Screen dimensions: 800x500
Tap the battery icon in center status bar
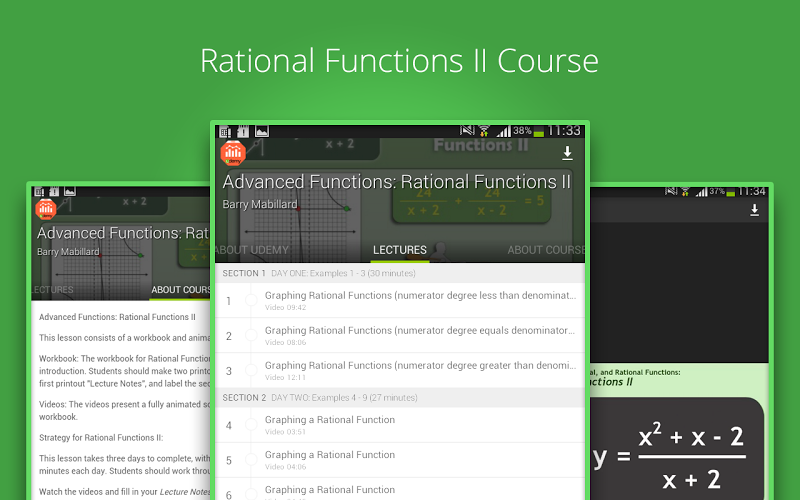(539, 132)
